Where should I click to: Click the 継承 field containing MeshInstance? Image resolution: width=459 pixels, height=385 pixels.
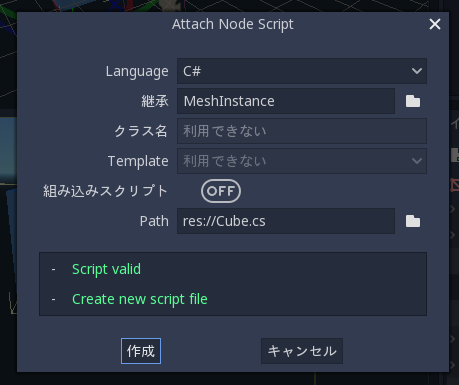pyautogui.click(x=286, y=101)
